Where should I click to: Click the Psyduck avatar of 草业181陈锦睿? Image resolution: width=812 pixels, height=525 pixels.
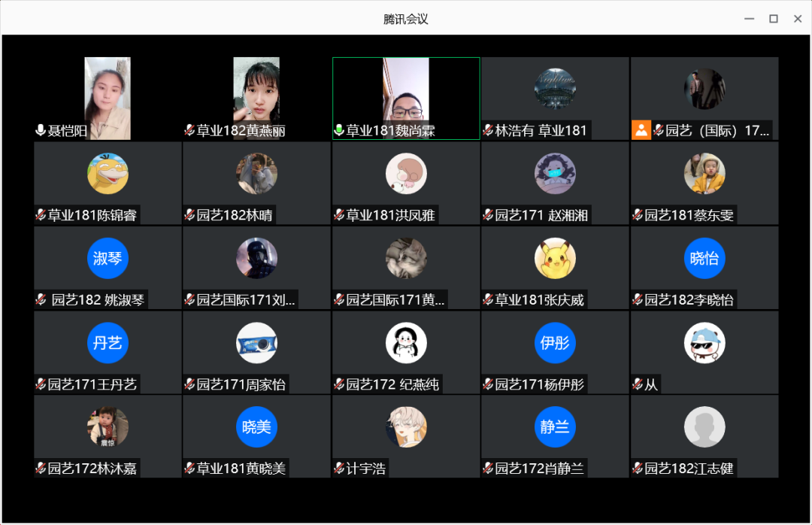tap(108, 174)
